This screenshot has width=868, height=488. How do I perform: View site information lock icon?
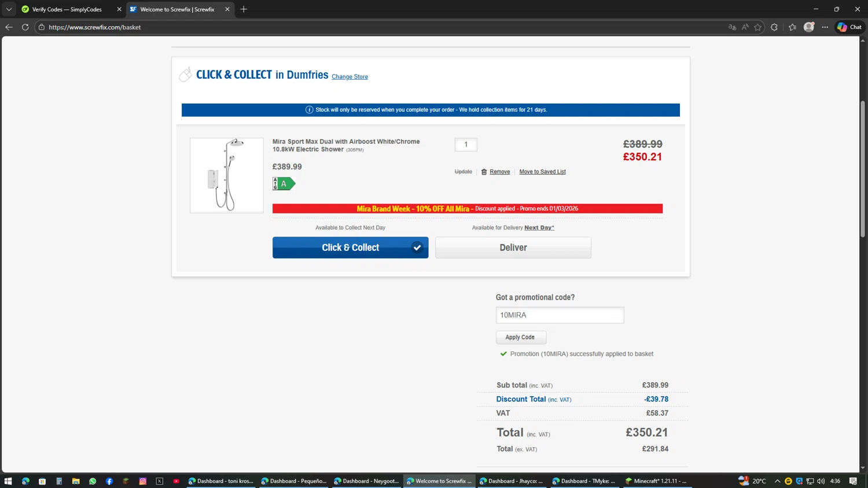42,27
